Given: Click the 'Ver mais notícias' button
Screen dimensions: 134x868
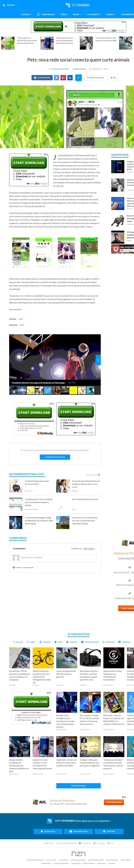Looking at the screenshot, I should pos(78,786).
